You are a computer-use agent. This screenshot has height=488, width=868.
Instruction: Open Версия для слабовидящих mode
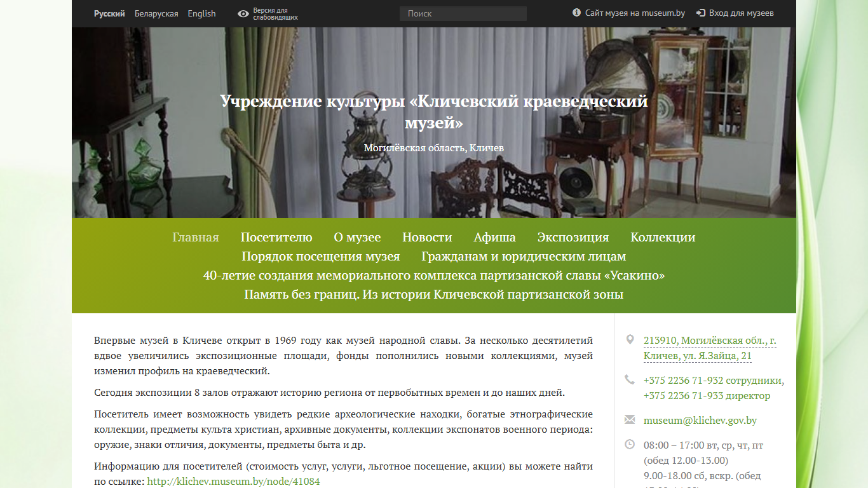point(275,14)
